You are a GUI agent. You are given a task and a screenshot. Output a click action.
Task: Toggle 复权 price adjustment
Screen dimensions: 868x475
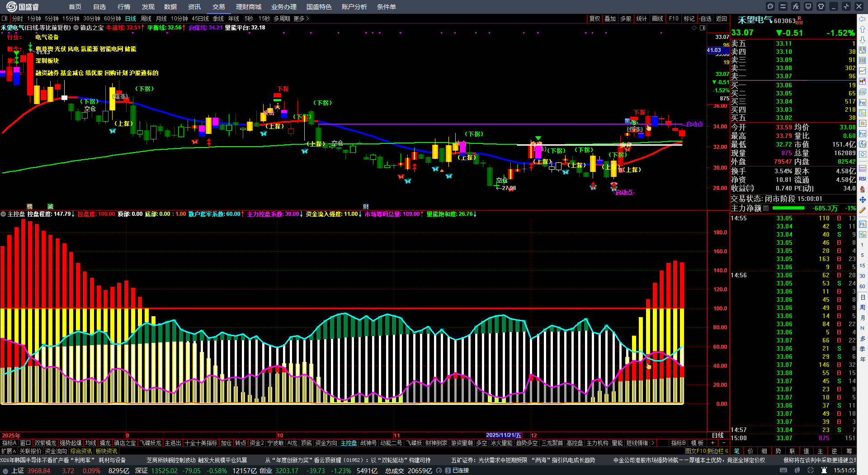pos(594,19)
